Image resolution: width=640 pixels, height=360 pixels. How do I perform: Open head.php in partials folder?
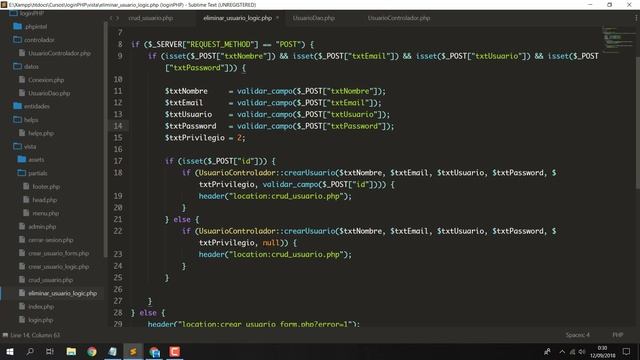click(x=44, y=200)
